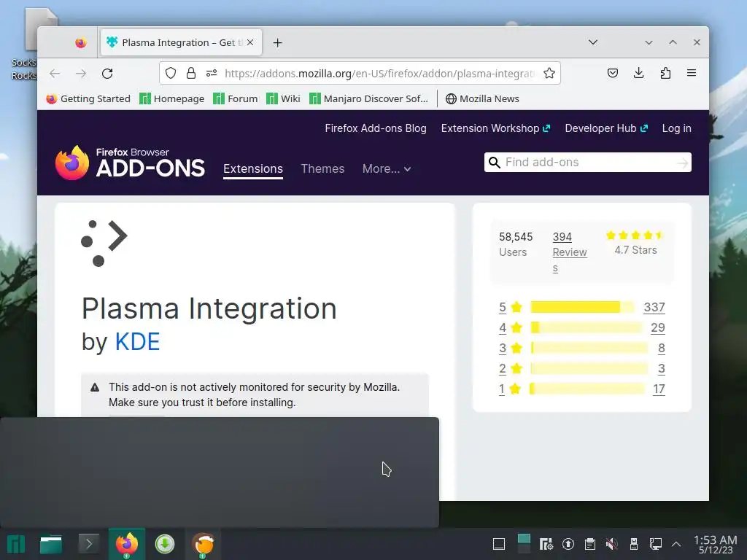
Task: Toggle muted volume tray icon
Action: (x=612, y=544)
